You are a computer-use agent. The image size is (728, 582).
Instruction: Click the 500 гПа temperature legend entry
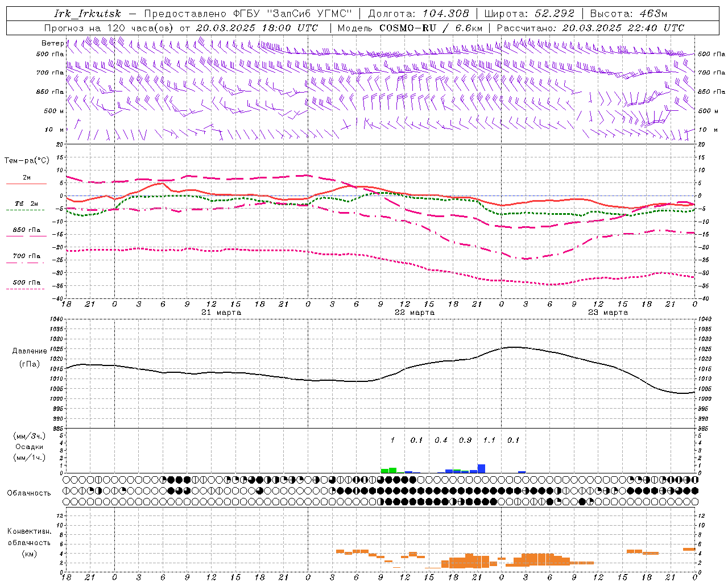[x=27, y=282]
